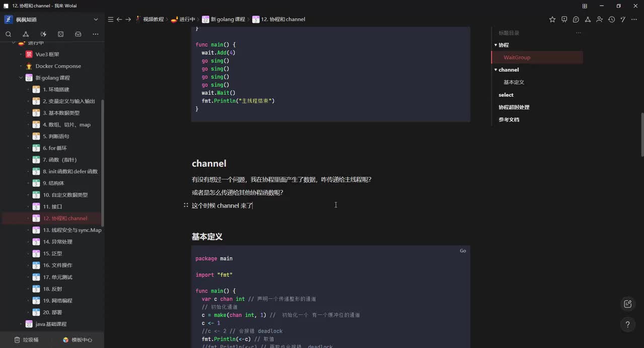This screenshot has width=644, height=348.
Task: Jump to WaitGroup in the outline
Action: coord(517,57)
